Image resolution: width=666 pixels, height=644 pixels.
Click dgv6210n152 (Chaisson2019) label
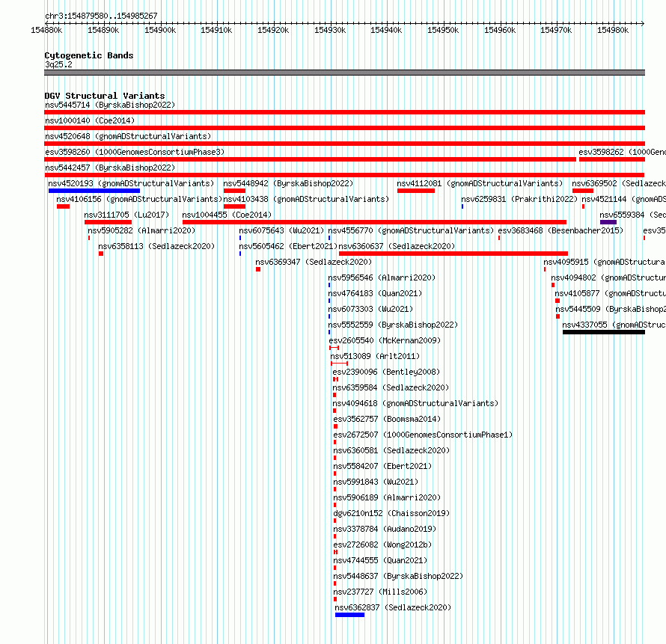click(x=391, y=513)
